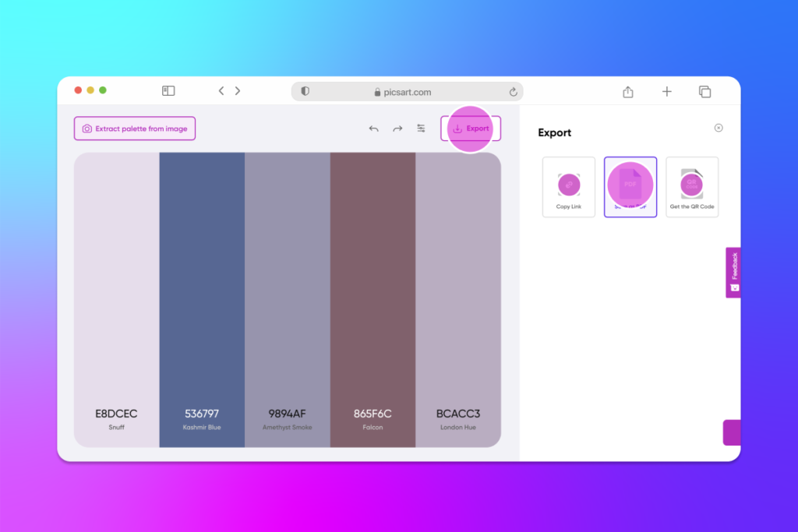Viewport: 798px width, 532px height.
Task: Open the palette adjustment settings icon
Action: point(421,128)
